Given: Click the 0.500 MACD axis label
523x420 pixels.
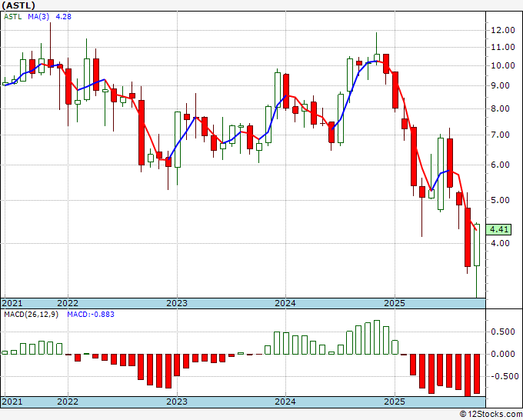Looking at the screenshot, I should click(x=503, y=332).
